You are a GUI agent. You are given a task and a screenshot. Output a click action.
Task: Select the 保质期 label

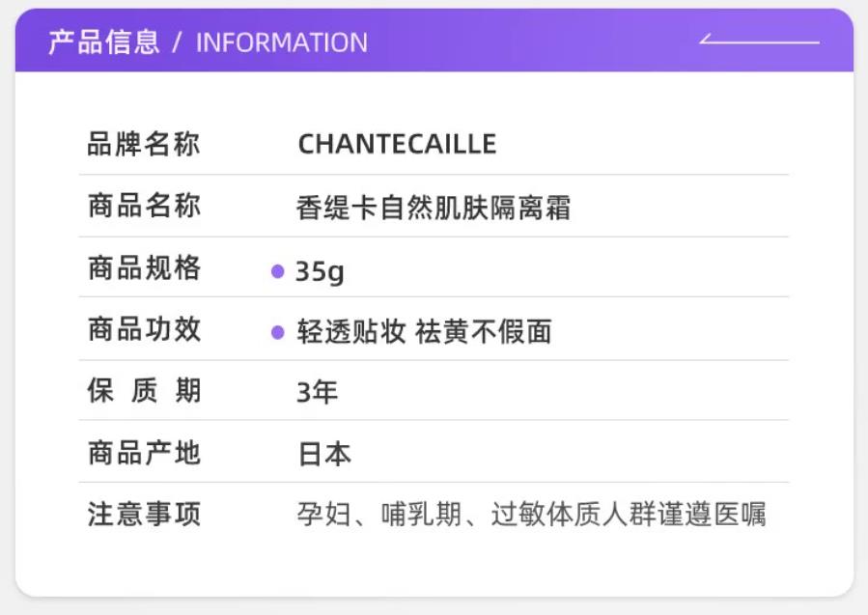pyautogui.click(x=144, y=391)
